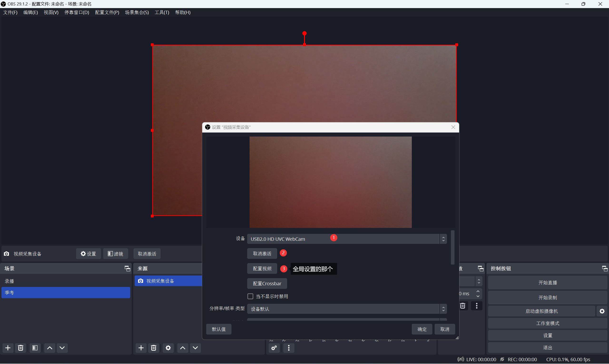Click the 配置视频 button
This screenshot has height=364, width=609.
pos(262,269)
